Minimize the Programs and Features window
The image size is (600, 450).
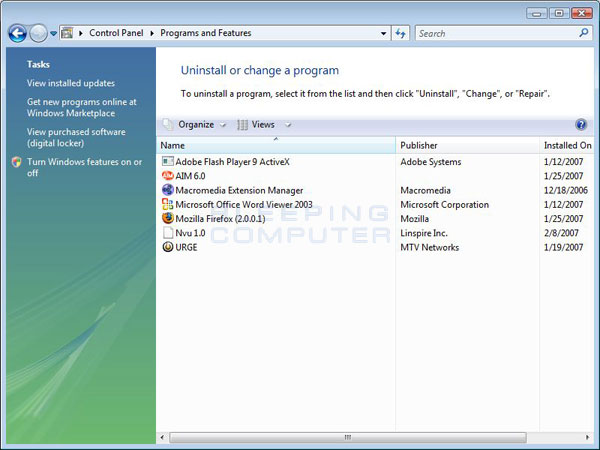coord(537,14)
